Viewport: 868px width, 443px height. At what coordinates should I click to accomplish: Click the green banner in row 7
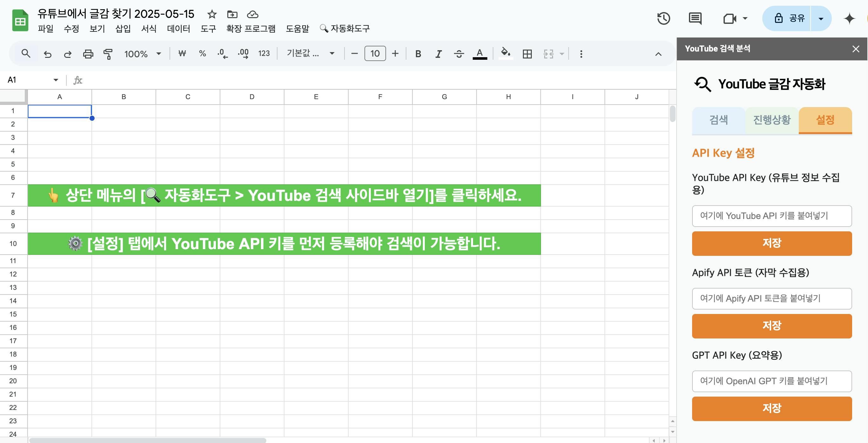coord(284,195)
